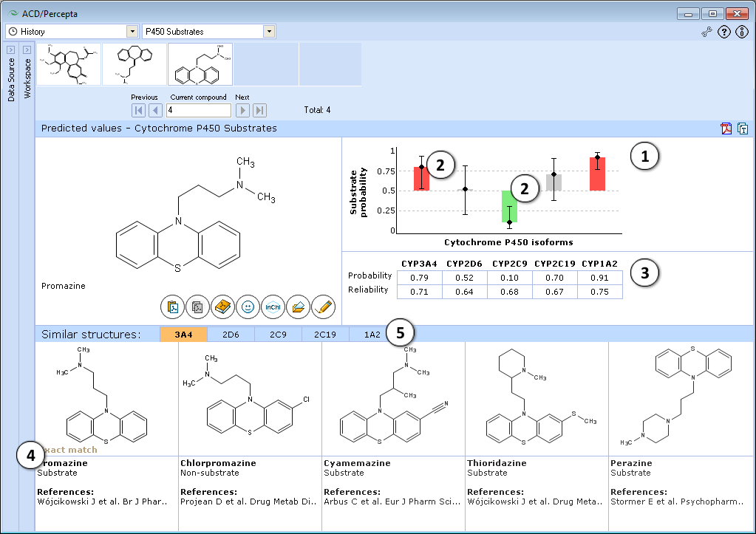Click the CYP2C19 column header
Viewport: 756px width, 534px height.
(x=555, y=264)
